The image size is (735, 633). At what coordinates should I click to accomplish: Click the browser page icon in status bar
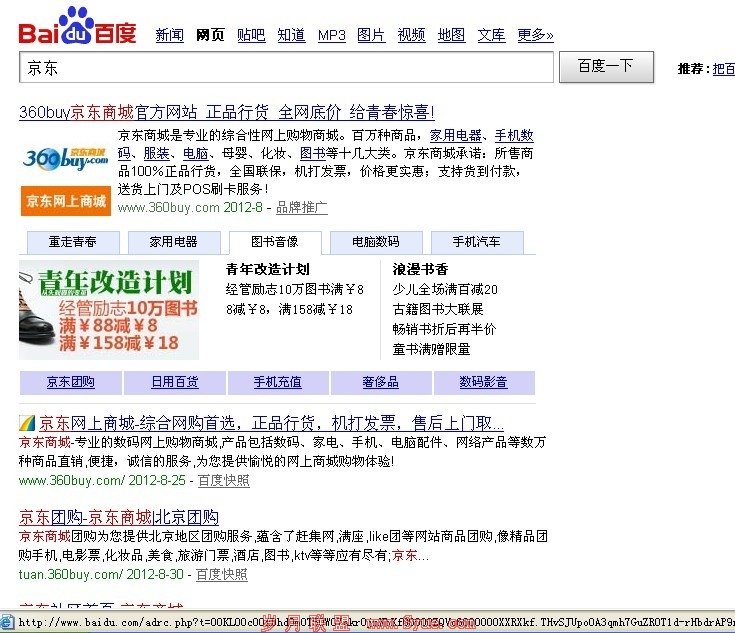(7, 623)
